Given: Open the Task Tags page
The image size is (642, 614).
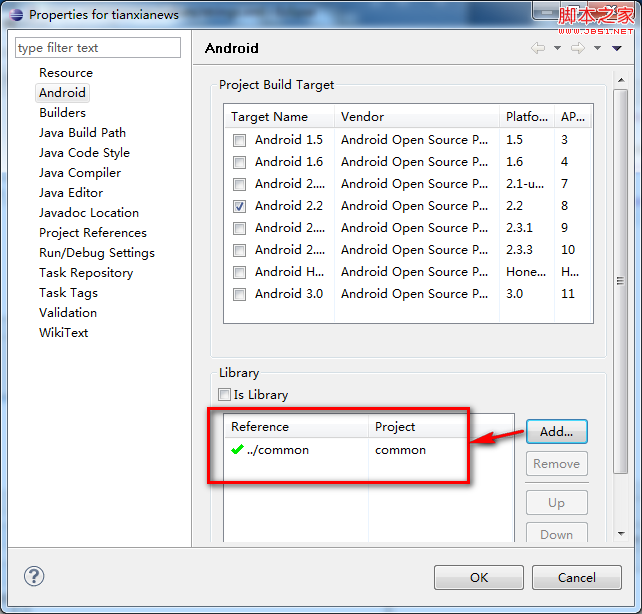Looking at the screenshot, I should [68, 293].
